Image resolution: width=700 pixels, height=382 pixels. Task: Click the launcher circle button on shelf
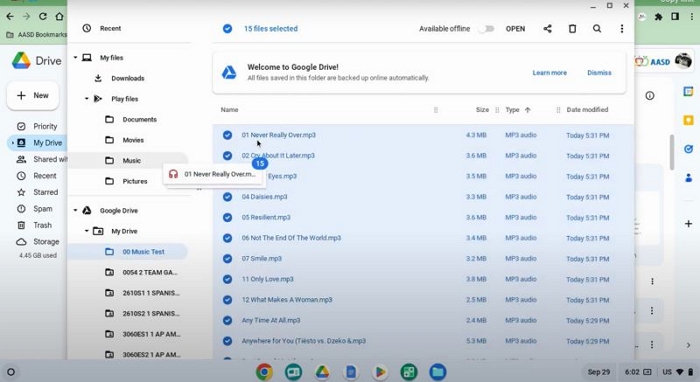coord(11,372)
